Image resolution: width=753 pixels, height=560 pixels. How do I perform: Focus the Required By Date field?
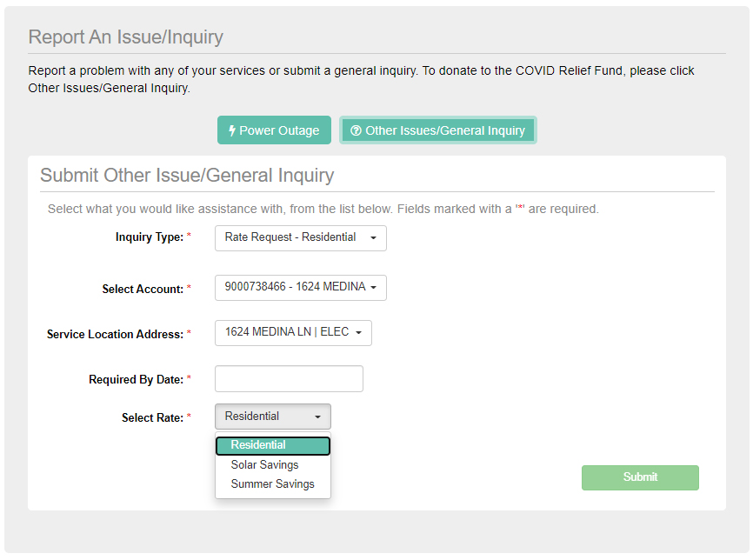pos(289,379)
